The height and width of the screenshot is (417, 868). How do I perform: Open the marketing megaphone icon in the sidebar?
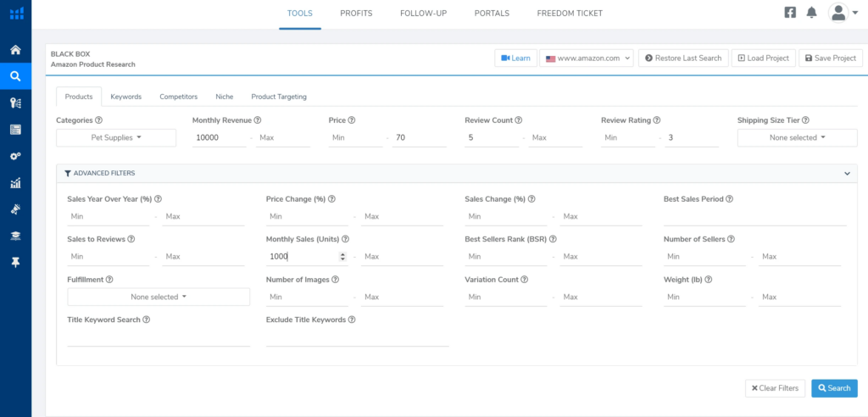click(15, 209)
